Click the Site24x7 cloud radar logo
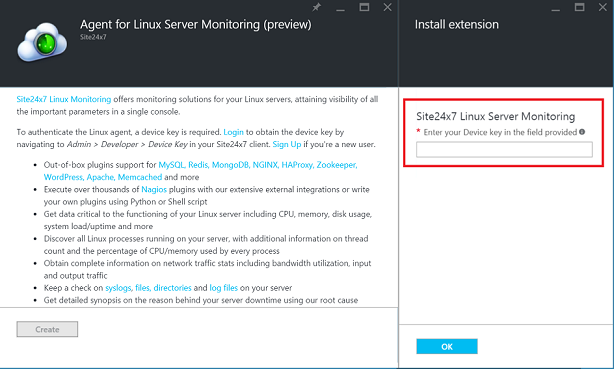 pos(42,42)
